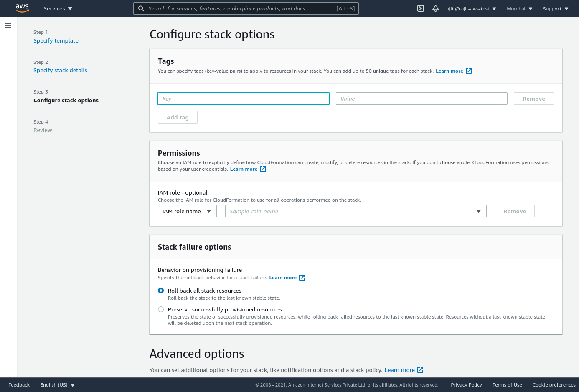Screen dimensions: 579x392
Task: Click the tag Value input field
Action: [422, 99]
